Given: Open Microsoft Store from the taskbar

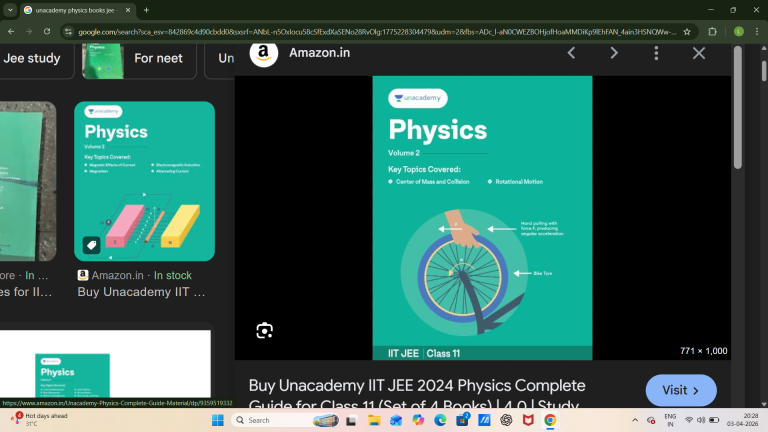Looking at the screenshot, I should pos(462,420).
